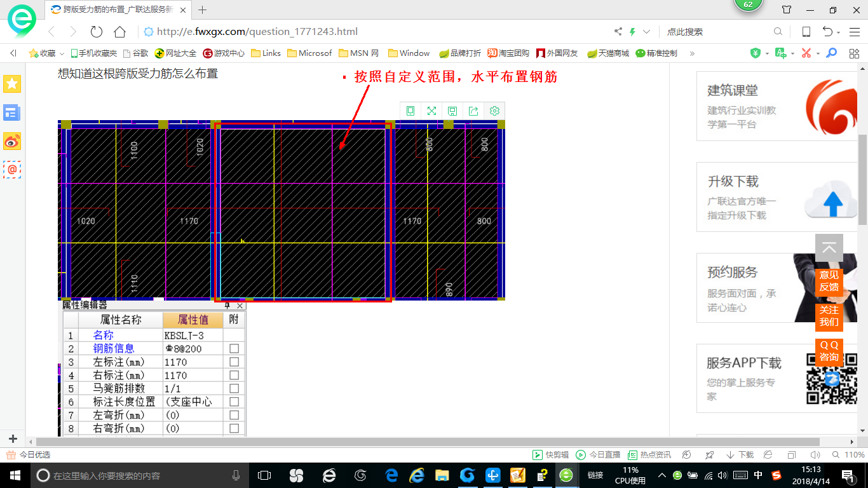
Task: Toggle the checkbox for 左弯折(mm) row
Action: click(x=234, y=416)
